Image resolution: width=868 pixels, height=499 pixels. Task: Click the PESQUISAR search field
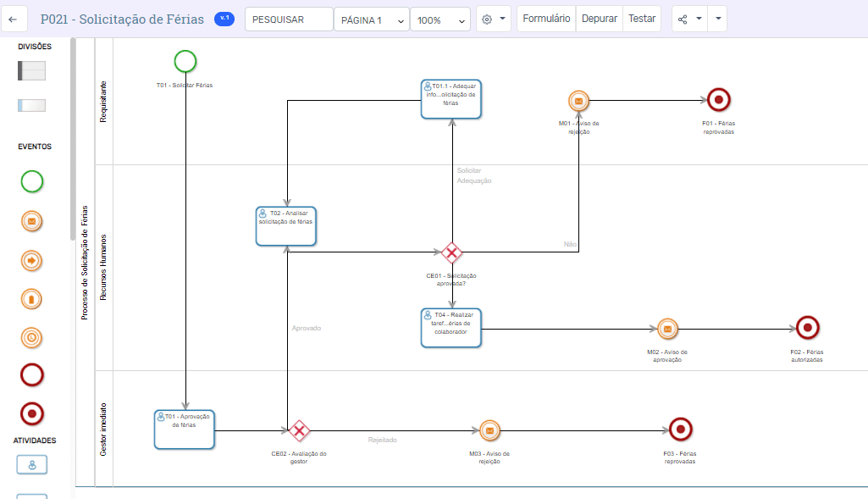point(288,19)
